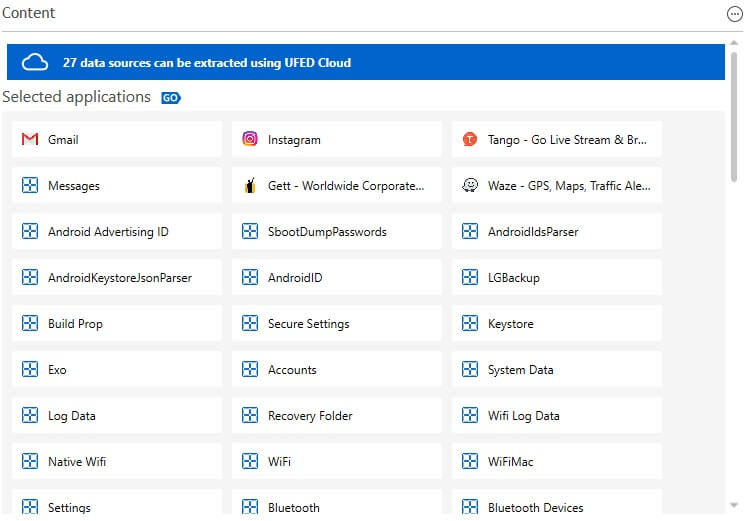Click the Wifi Log Data icon
Viewport: 751px width, 521px height.
point(469,415)
